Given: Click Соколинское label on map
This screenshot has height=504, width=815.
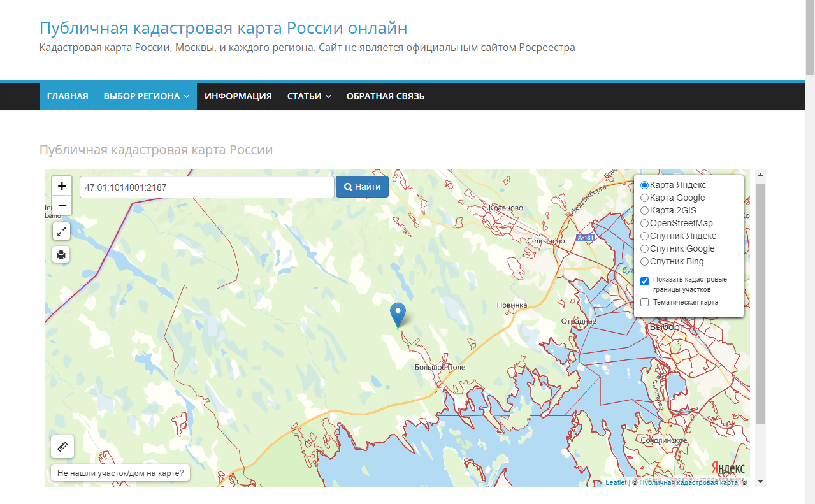Looking at the screenshot, I should pos(664,440).
